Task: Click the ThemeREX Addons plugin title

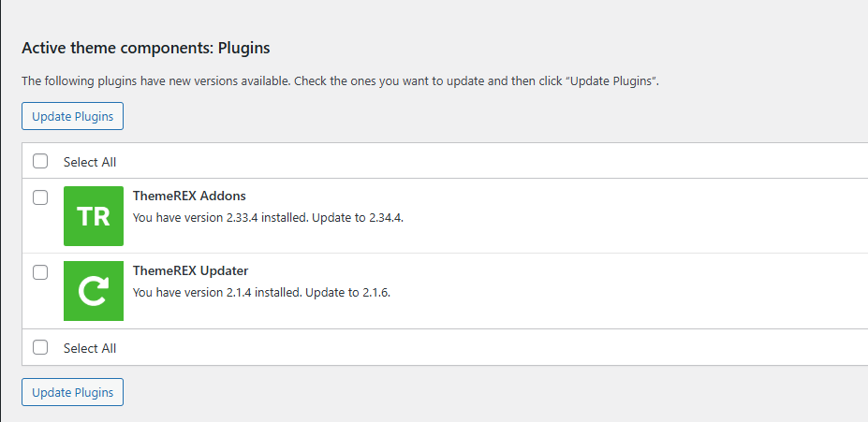Action: [189, 196]
